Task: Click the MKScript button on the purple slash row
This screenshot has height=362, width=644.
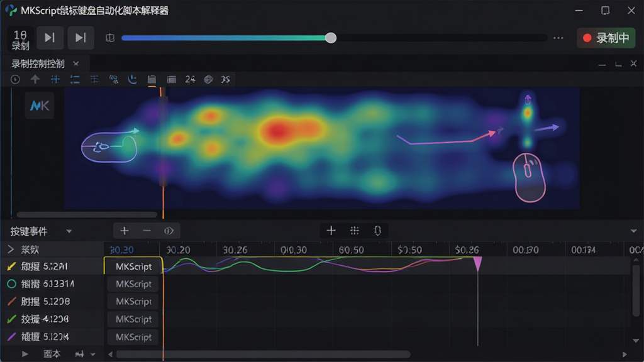Action: (x=133, y=337)
